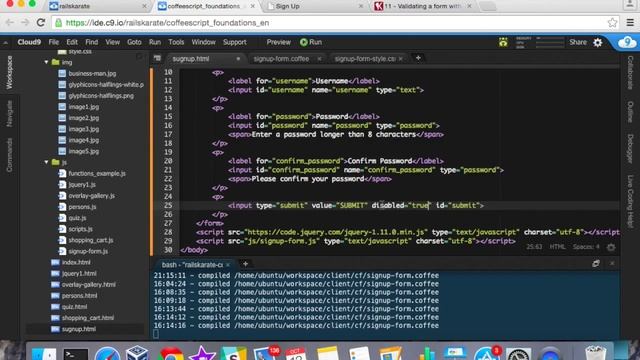Open the Edit menu

coord(72,42)
